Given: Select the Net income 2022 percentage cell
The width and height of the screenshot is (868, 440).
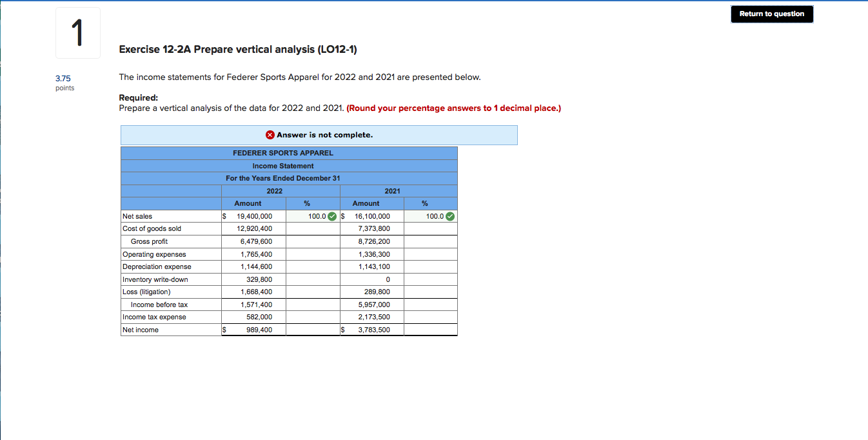Looking at the screenshot, I should (312, 330).
